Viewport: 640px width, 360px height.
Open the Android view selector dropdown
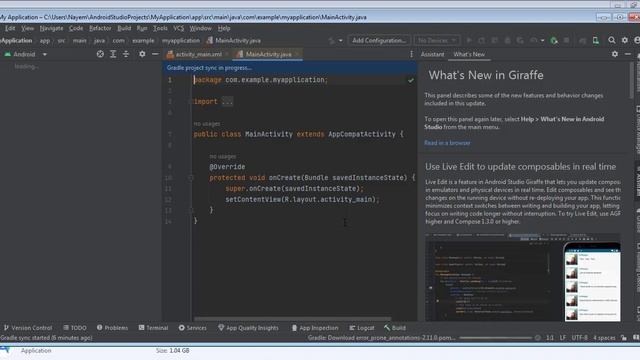25,54
